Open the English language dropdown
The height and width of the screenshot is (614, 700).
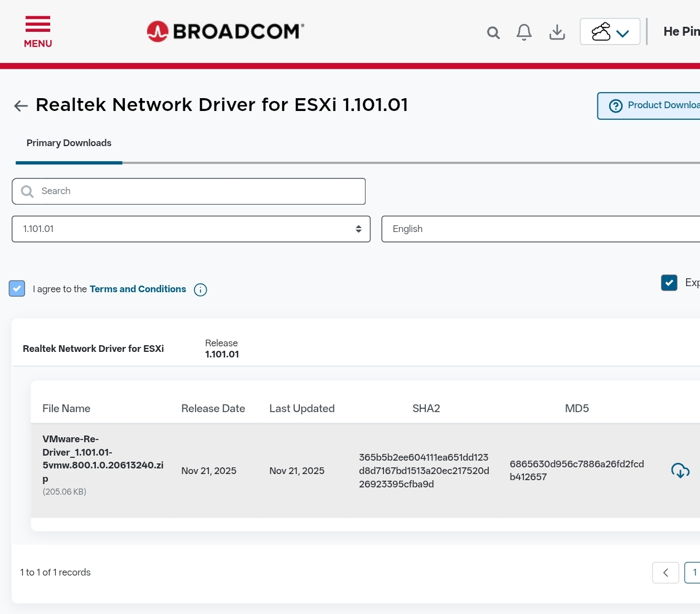tap(539, 229)
